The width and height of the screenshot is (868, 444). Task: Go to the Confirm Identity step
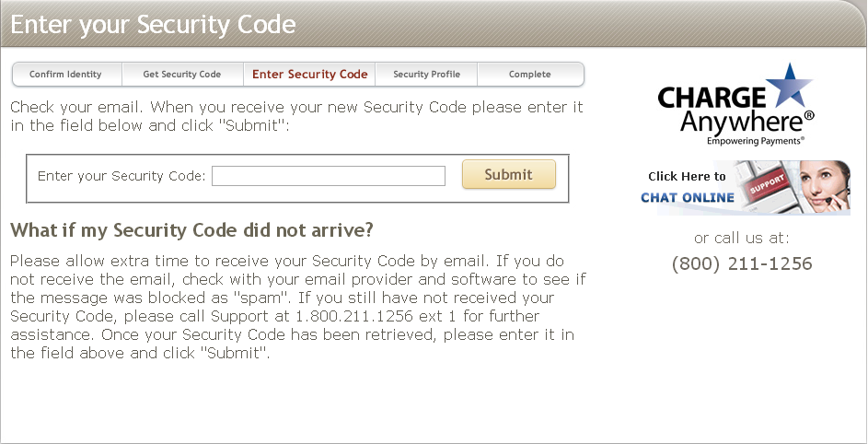[x=64, y=75]
